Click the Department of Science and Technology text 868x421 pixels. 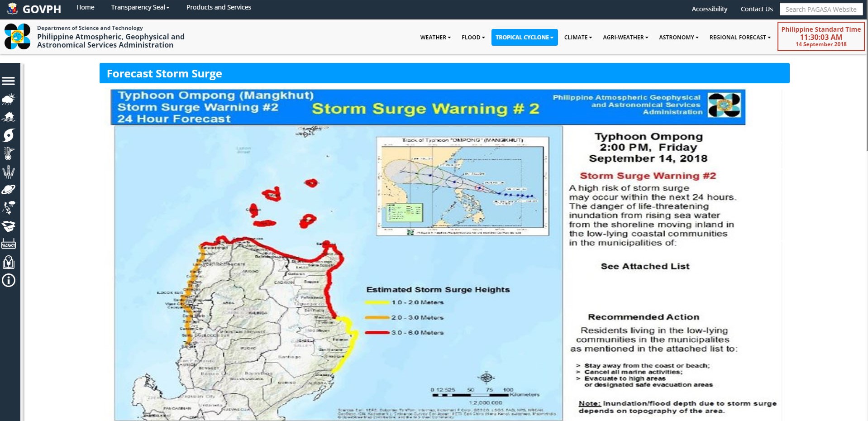click(90, 28)
